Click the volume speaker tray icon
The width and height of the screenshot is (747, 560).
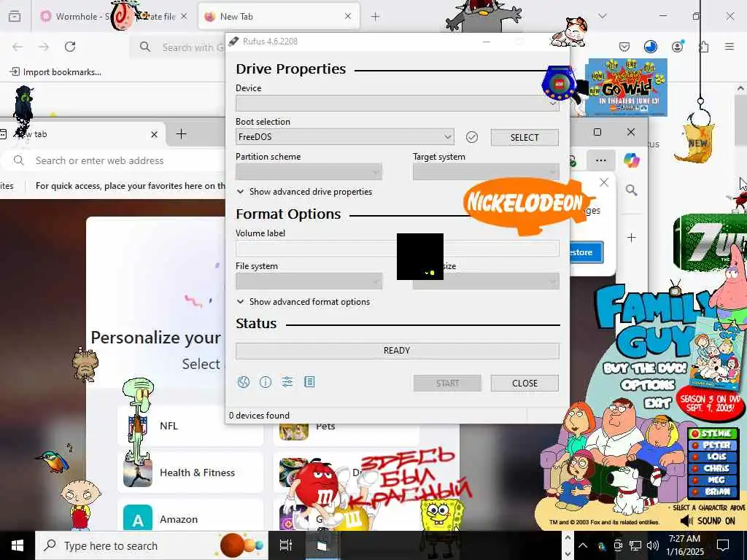[x=652, y=545]
